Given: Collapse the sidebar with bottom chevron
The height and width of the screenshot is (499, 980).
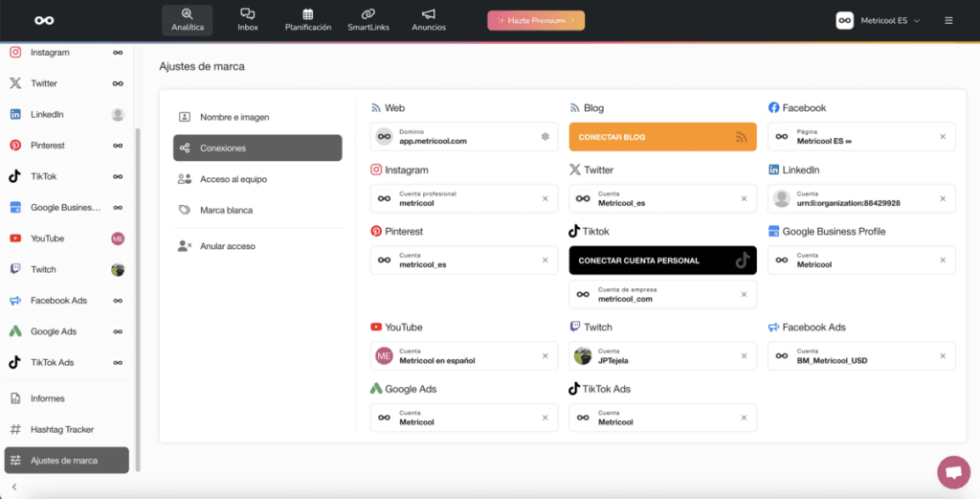Looking at the screenshot, I should 14,487.
